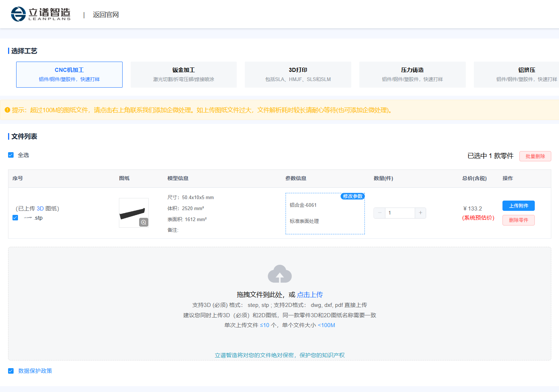Screen dimensions: 559x392
Task: Select the 铝挤压 process tab
Action: click(516, 74)
